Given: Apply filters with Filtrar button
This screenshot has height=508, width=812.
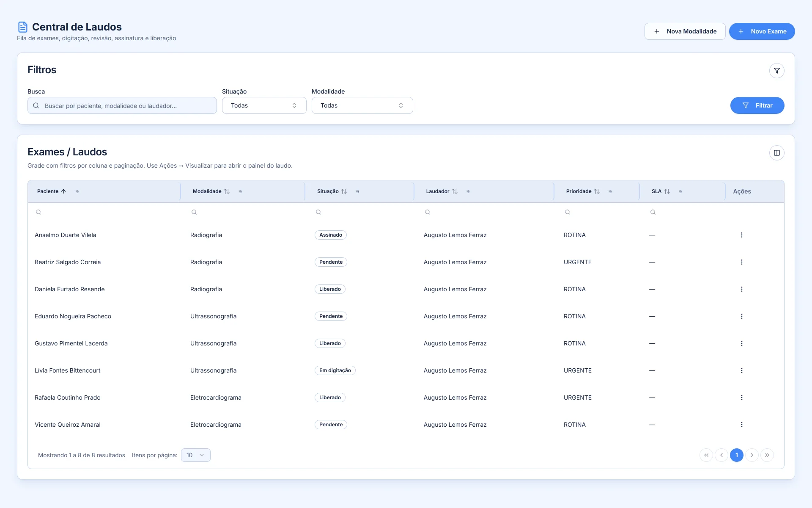Looking at the screenshot, I should pos(757,105).
